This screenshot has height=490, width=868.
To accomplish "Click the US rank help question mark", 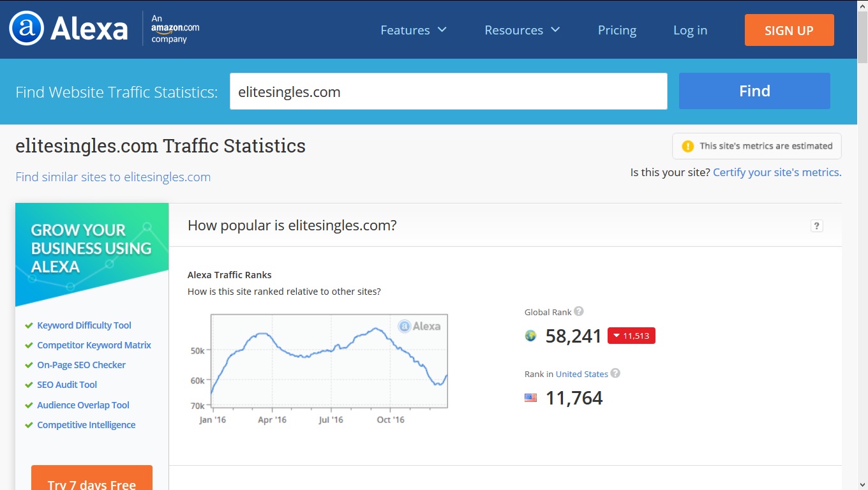I will click(615, 373).
